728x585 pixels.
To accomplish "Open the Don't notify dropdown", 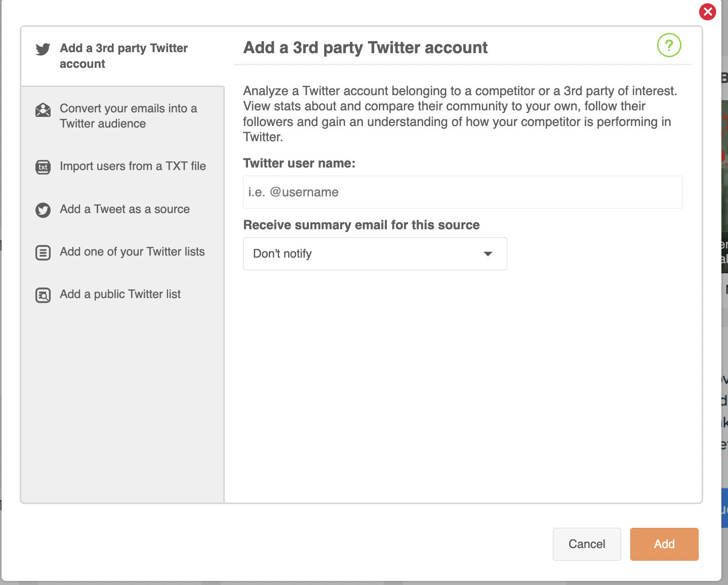I will [375, 254].
